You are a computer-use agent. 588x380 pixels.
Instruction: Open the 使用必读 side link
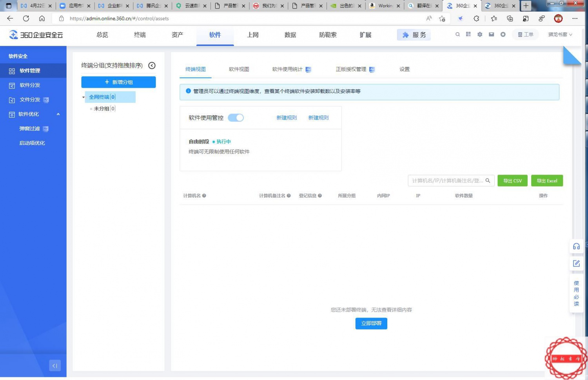tap(576, 293)
